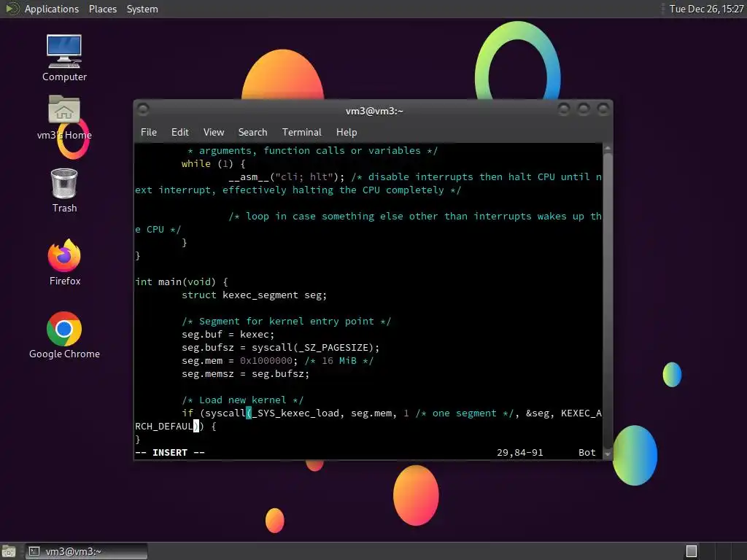Screen dimensions: 747x560
Task: Open the terminal Help menu
Action: point(347,133)
